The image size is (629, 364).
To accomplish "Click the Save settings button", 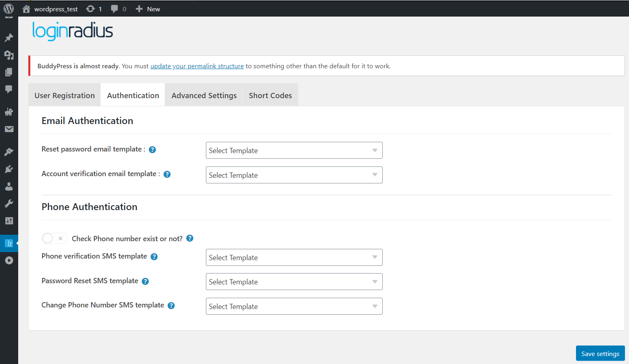I will pos(600,353).
